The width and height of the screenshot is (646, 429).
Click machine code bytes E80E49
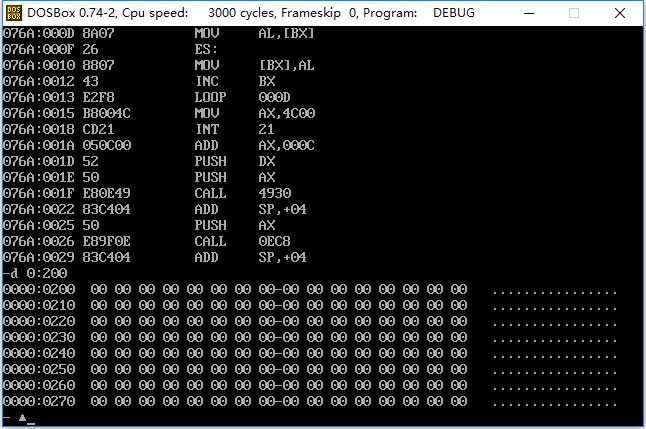pyautogui.click(x=107, y=193)
